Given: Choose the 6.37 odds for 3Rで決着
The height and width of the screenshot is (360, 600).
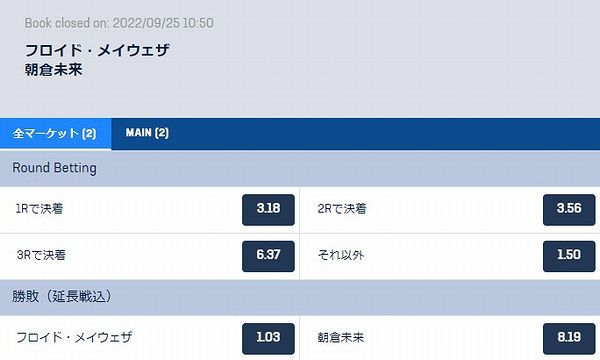Looking at the screenshot, I should point(268,256).
